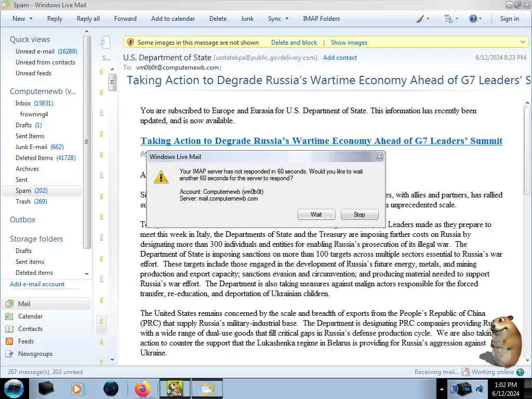Click Forward in the toolbar
This screenshot has width=532, height=399.
click(125, 19)
